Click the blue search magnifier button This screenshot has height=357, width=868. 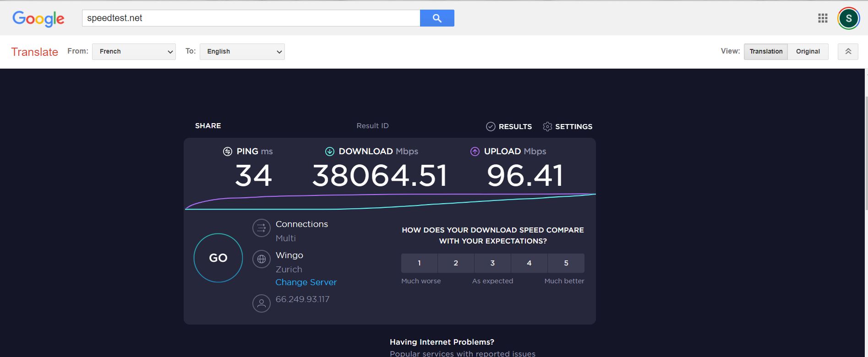pyautogui.click(x=437, y=18)
